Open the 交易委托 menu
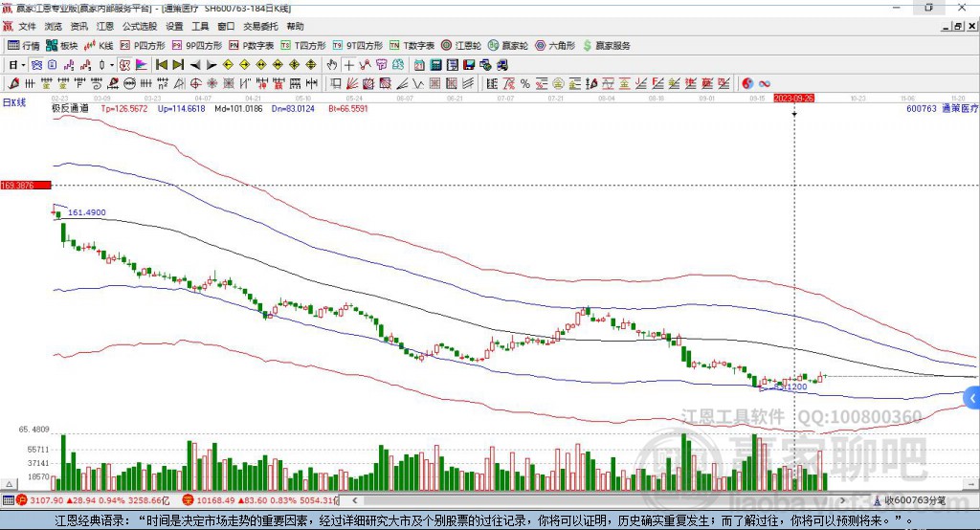 pos(260,26)
